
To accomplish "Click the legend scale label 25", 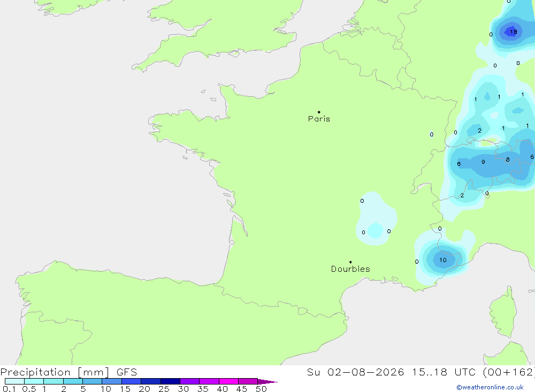I will click(x=164, y=389).
